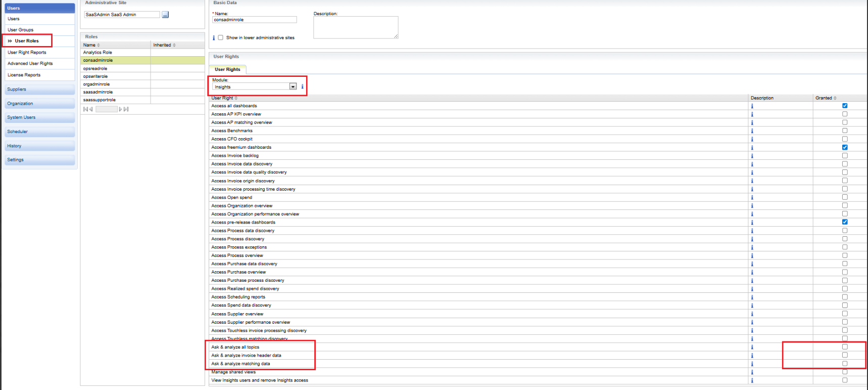Sort by the Granted column sort arrows
The image size is (868, 390).
pyautogui.click(x=835, y=98)
